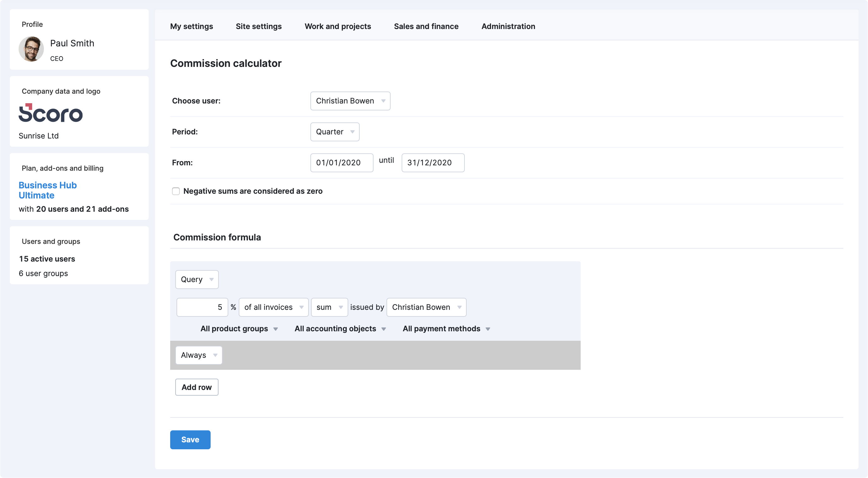The width and height of the screenshot is (868, 478).
Task: Save the commission formula
Action: (x=190, y=440)
